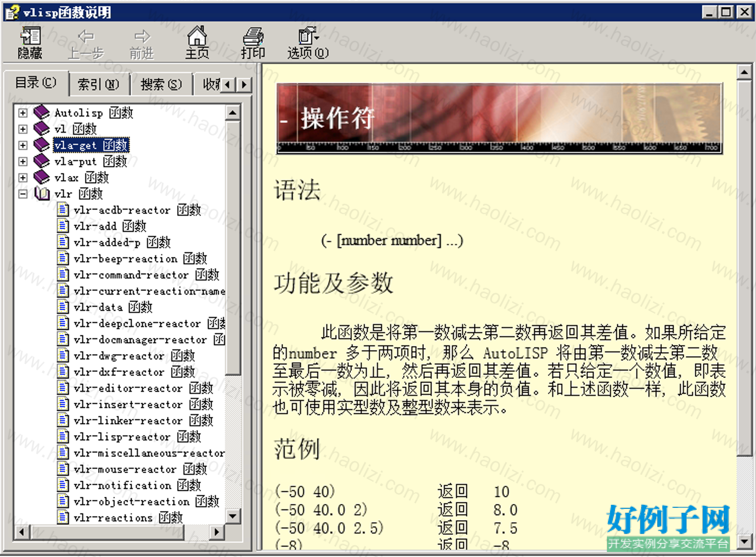The width and height of the screenshot is (756, 557).
Task: Open the vlr-object-reaction 函数 topic
Action: coord(146,501)
